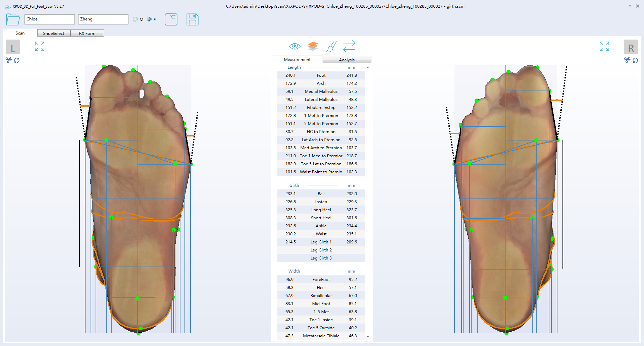Select the F gender radio button

149,19
